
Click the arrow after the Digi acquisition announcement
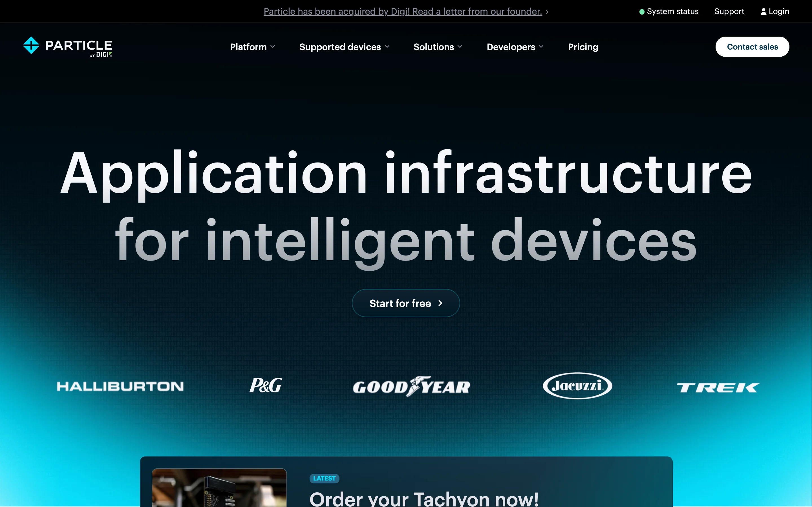[x=547, y=12]
